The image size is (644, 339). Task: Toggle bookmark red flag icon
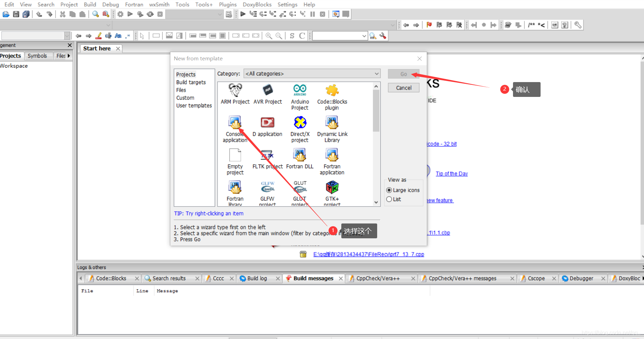(429, 25)
